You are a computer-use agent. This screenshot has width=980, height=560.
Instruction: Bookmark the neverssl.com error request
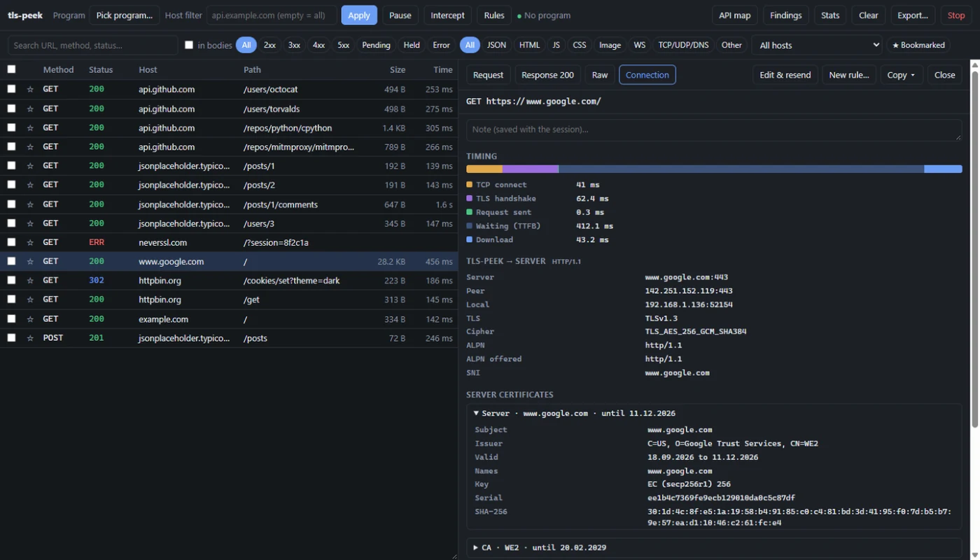click(x=30, y=242)
